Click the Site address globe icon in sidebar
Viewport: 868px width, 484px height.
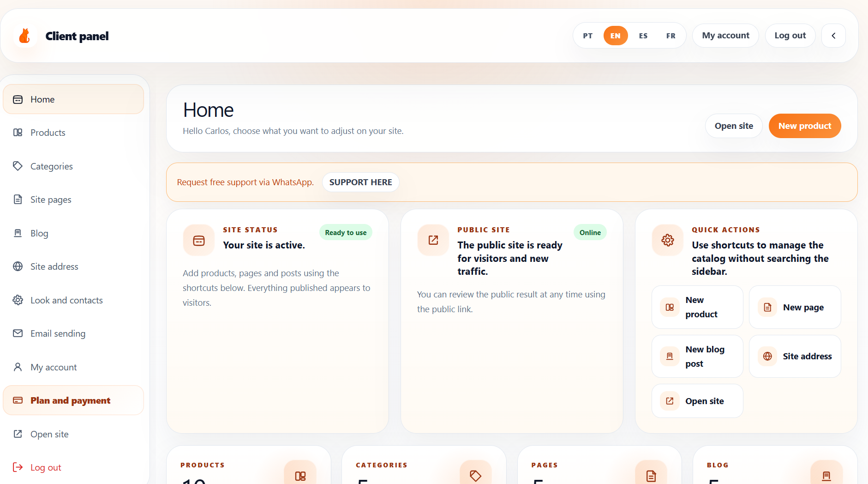coord(18,266)
